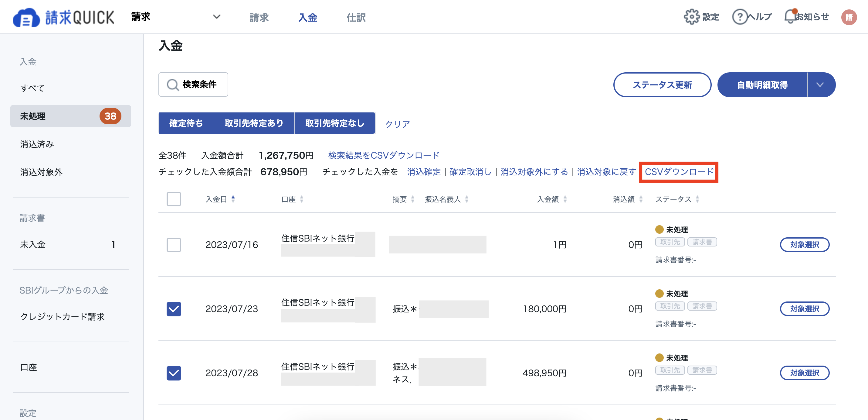Sort rows using the 入金日 sort arrows

coord(233,199)
